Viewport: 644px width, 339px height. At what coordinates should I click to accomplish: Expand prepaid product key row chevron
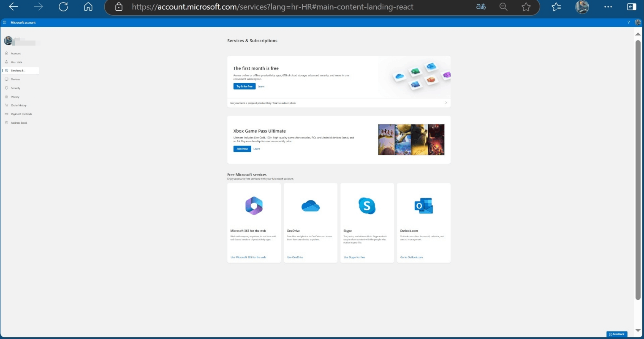coord(446,103)
